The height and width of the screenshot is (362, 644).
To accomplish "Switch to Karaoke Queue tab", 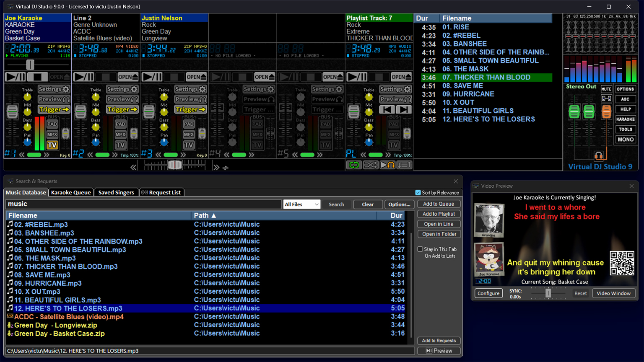I will tap(71, 193).
